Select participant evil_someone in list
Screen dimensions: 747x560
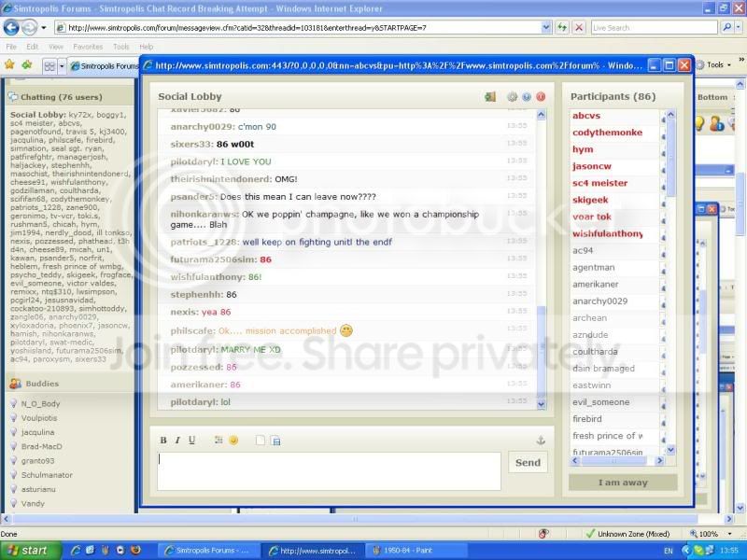(x=601, y=402)
